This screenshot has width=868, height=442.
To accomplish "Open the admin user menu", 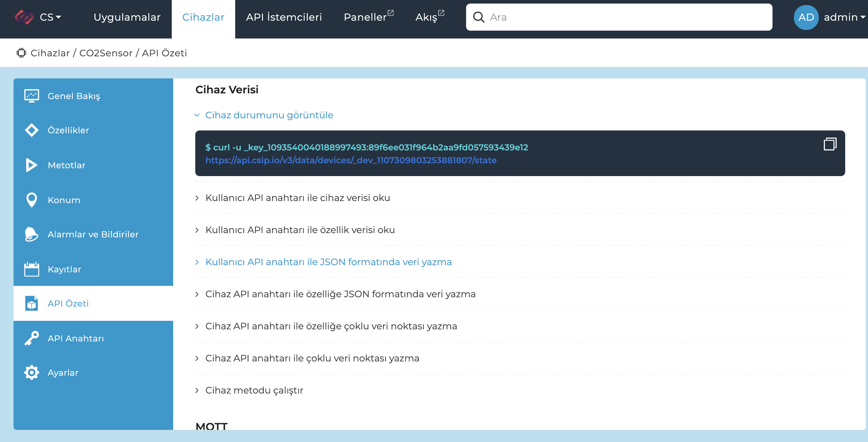I will point(844,17).
